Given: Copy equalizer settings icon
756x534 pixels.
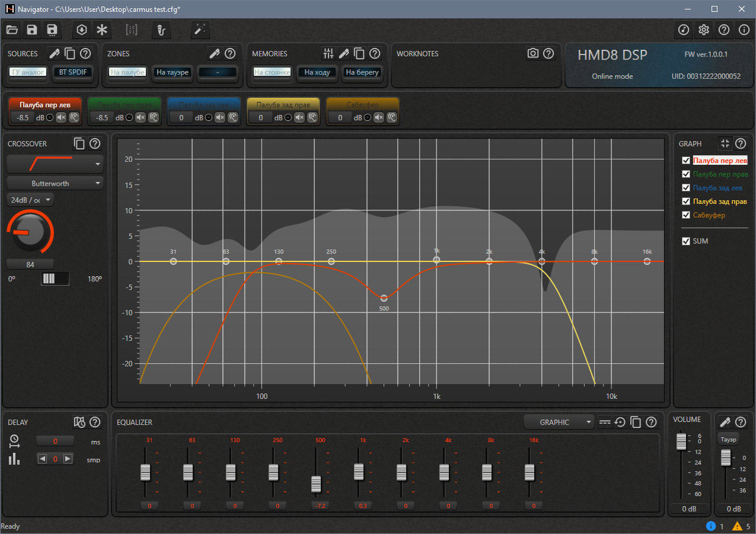Looking at the screenshot, I should point(636,422).
